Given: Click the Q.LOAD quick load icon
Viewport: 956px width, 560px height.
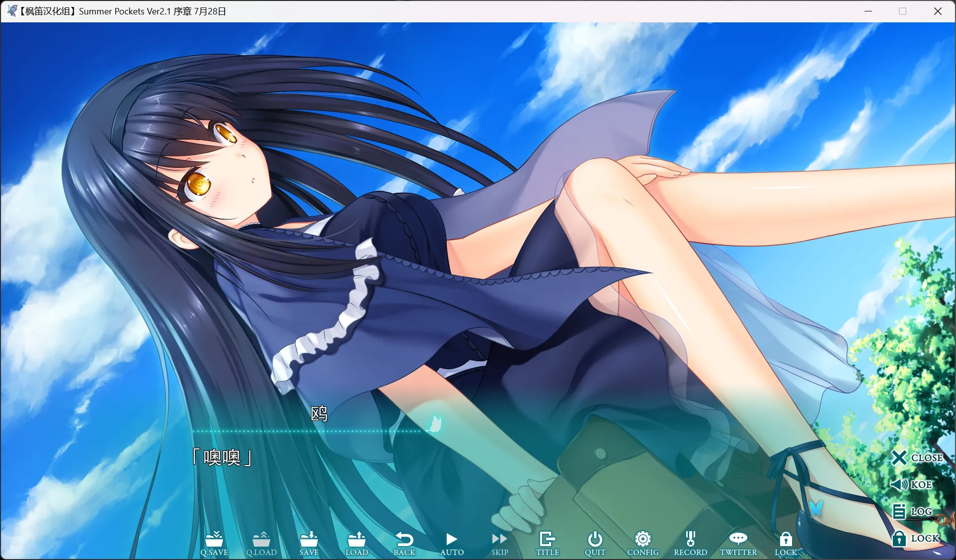Looking at the screenshot, I should click(x=261, y=543).
